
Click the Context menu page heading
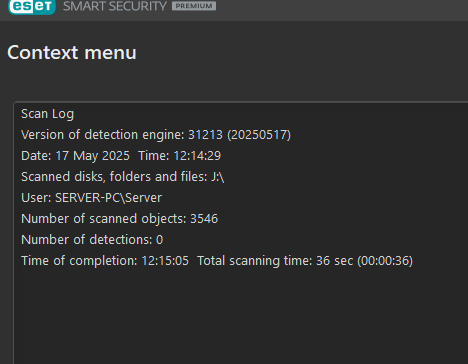point(72,53)
